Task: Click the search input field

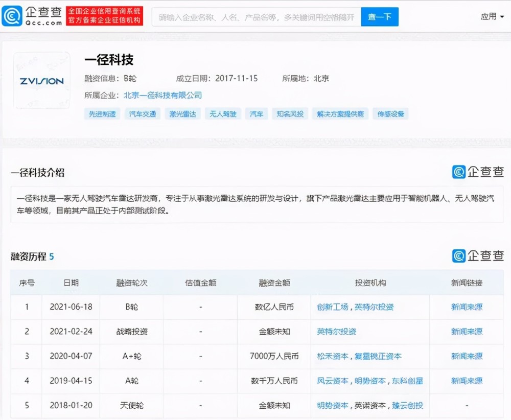Action: pos(257,17)
